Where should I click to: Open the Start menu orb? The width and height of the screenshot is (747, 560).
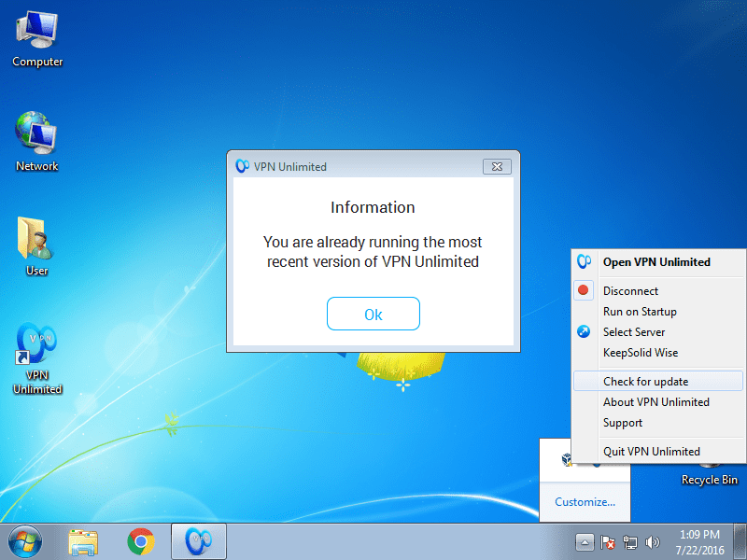(x=23, y=541)
